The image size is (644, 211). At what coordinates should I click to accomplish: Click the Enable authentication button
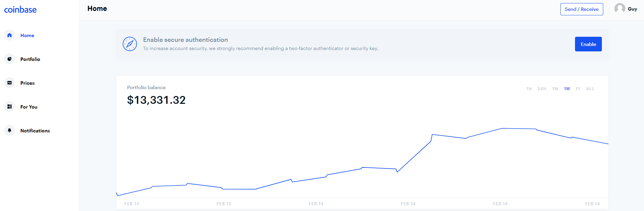588,44
